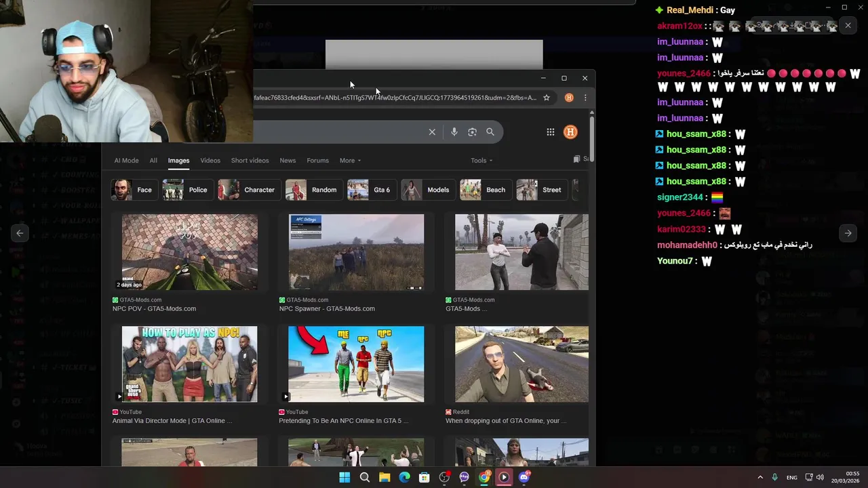
Task: Switch to the Videos tab
Action: [x=210, y=161]
